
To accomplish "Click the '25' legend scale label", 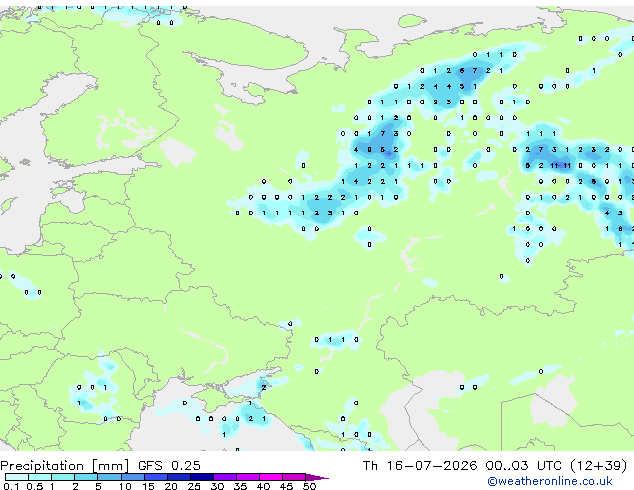I will click(x=194, y=486).
